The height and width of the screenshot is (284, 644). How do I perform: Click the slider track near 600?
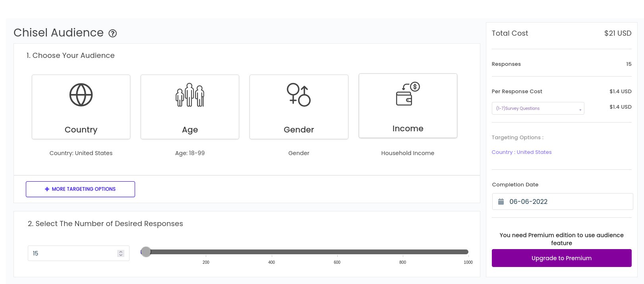coord(337,252)
